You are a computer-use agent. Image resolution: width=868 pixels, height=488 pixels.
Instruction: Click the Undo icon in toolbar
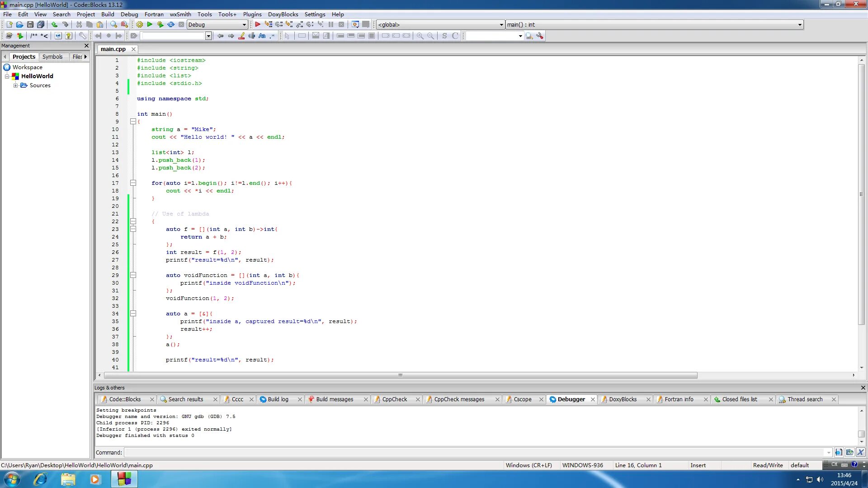point(54,24)
